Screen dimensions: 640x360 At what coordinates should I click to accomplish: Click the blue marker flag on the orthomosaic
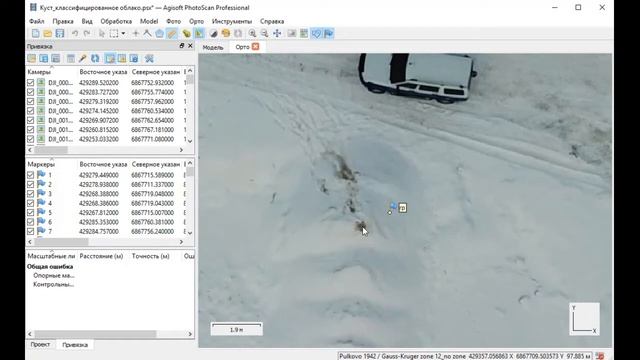click(x=393, y=207)
